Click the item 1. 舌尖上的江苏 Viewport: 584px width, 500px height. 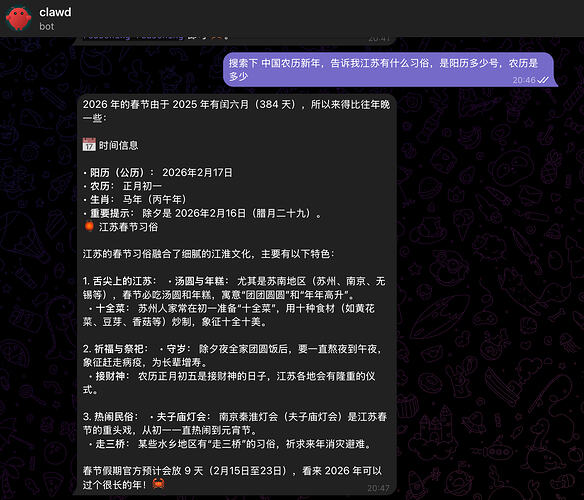pyautogui.click(x=234, y=288)
